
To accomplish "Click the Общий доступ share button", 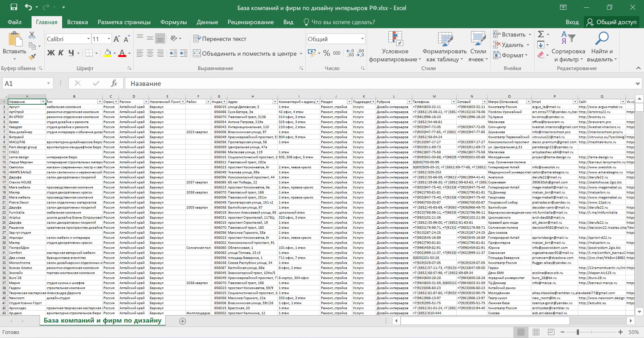I will point(612,22).
